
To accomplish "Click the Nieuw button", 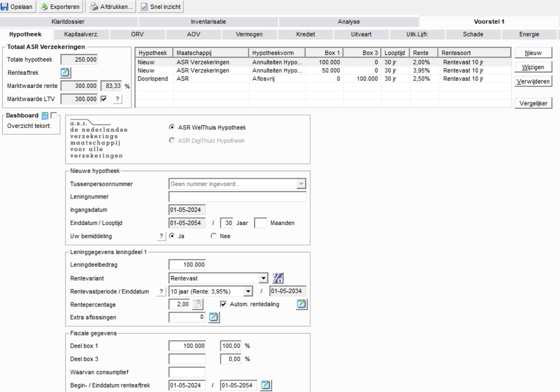I will coord(533,53).
